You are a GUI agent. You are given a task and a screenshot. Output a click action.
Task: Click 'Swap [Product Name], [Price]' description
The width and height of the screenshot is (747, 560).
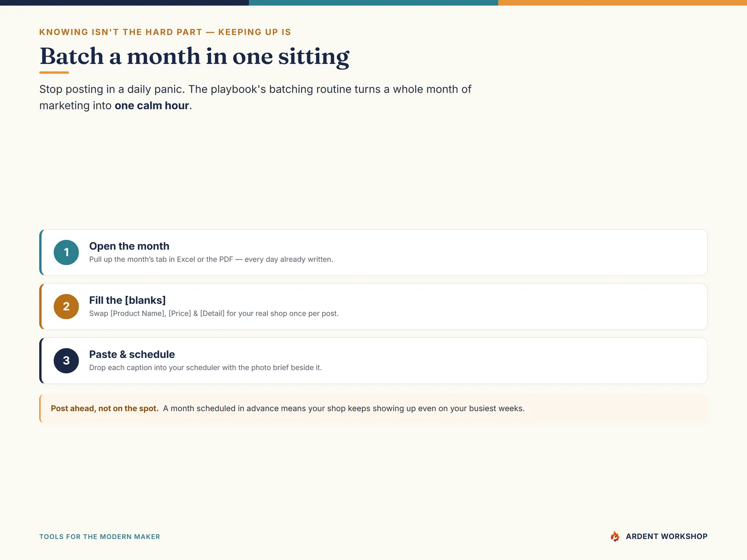pyautogui.click(x=214, y=314)
